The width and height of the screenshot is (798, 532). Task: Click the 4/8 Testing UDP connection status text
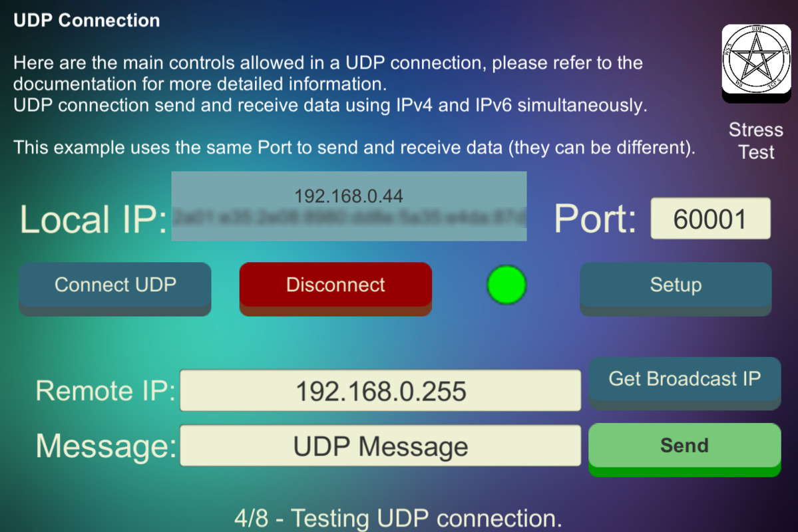[x=398, y=518]
